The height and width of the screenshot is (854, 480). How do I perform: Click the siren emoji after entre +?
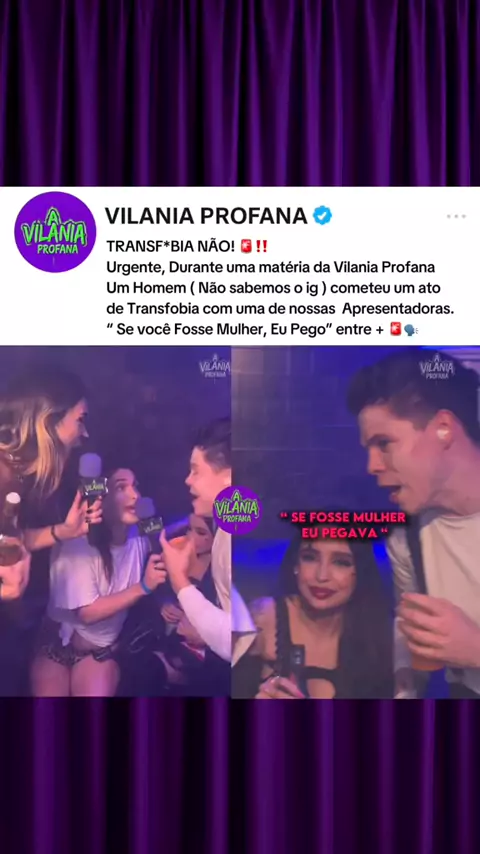point(396,330)
